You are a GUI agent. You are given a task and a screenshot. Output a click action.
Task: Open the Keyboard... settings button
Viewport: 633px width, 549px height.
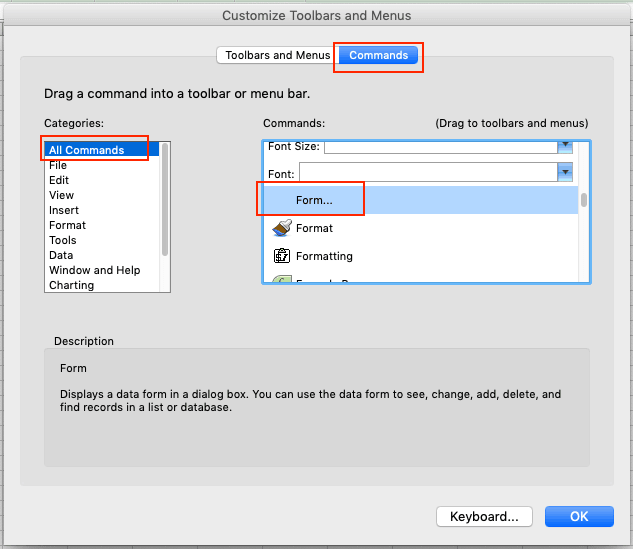pos(484,517)
